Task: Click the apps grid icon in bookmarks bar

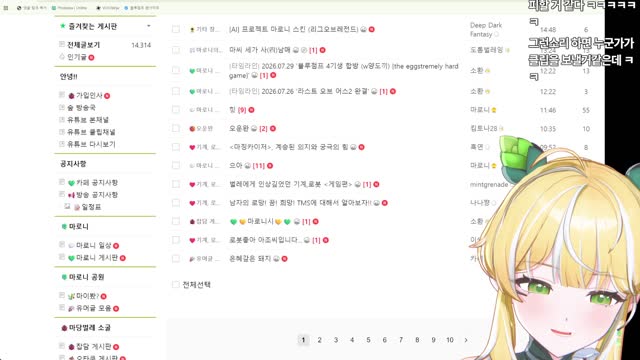Action: (x=6, y=8)
